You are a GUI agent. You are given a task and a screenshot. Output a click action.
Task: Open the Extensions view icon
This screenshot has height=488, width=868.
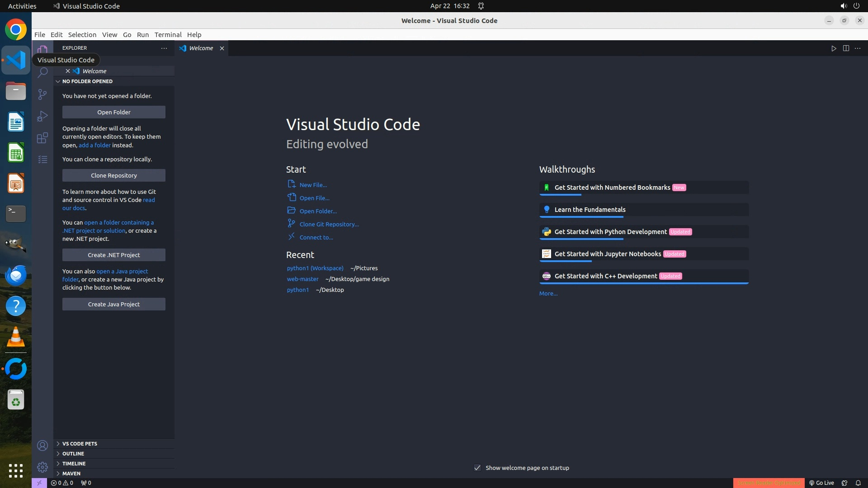pyautogui.click(x=42, y=138)
